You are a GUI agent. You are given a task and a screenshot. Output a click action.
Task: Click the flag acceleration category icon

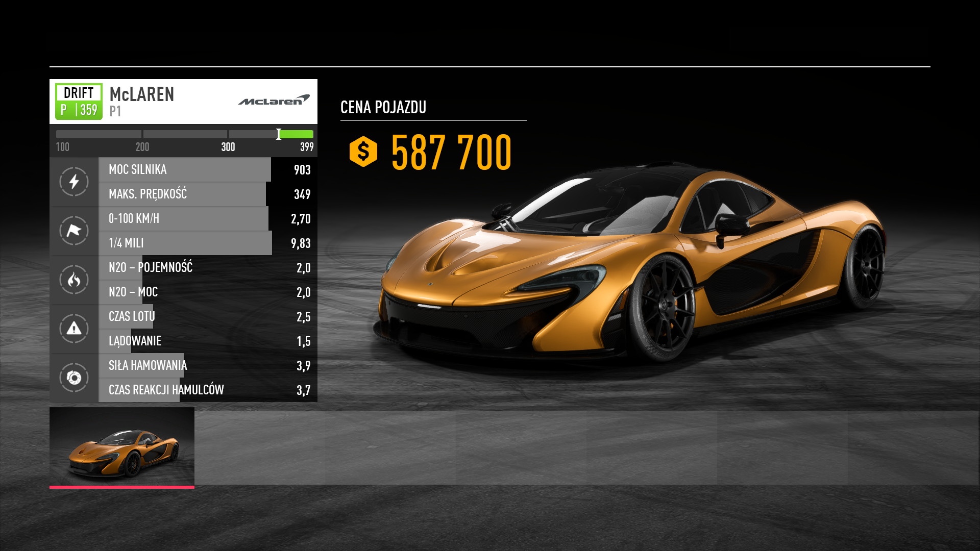74,231
